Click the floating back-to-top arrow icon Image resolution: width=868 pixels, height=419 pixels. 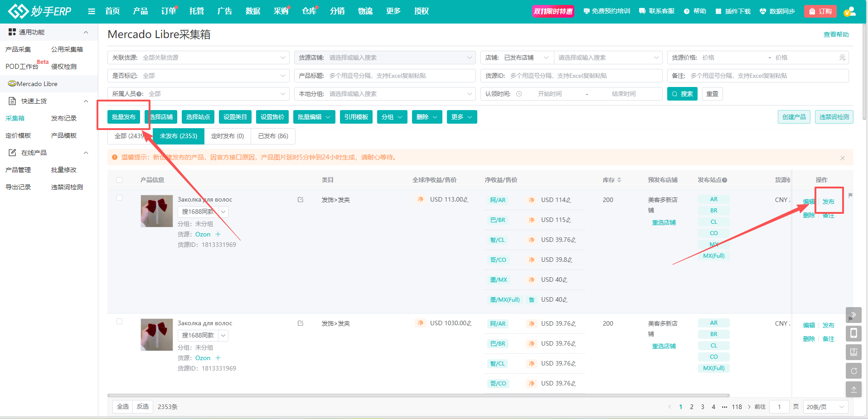coord(853,390)
